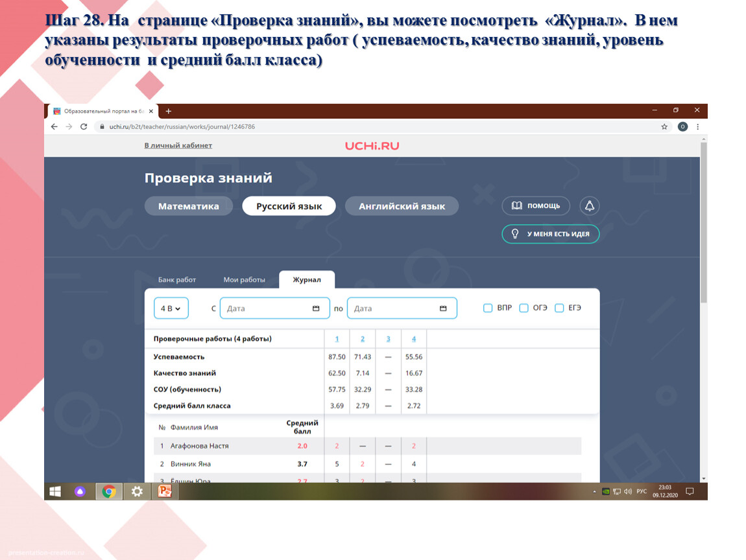Screen dimensions: 746x560
Task: Toggle the ЕГЭ checkbox
Action: (559, 309)
